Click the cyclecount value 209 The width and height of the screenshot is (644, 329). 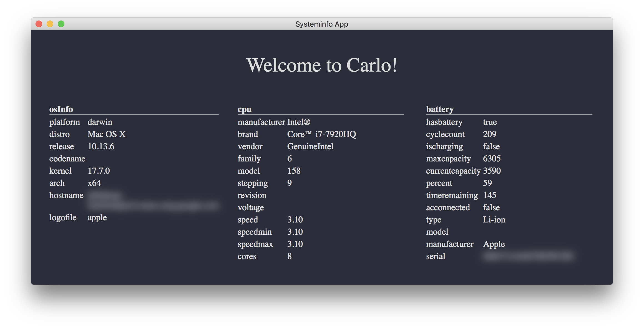(490, 134)
